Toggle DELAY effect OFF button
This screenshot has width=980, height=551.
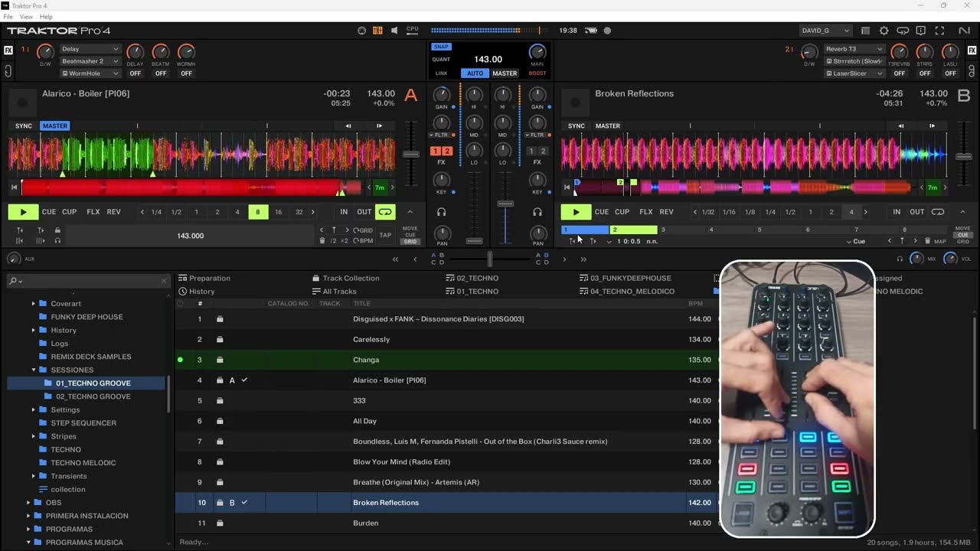(x=135, y=73)
